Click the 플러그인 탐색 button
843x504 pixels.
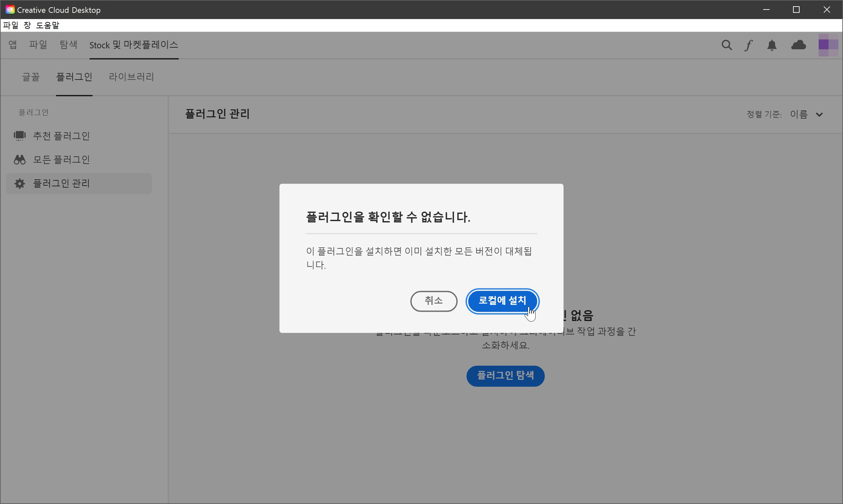coord(505,376)
